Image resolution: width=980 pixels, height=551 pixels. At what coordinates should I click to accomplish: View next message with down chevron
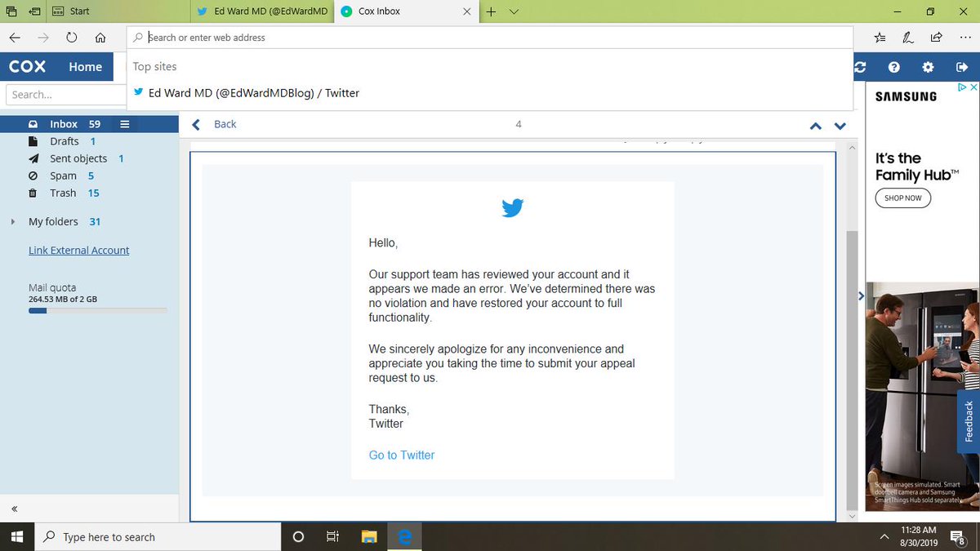tap(840, 126)
